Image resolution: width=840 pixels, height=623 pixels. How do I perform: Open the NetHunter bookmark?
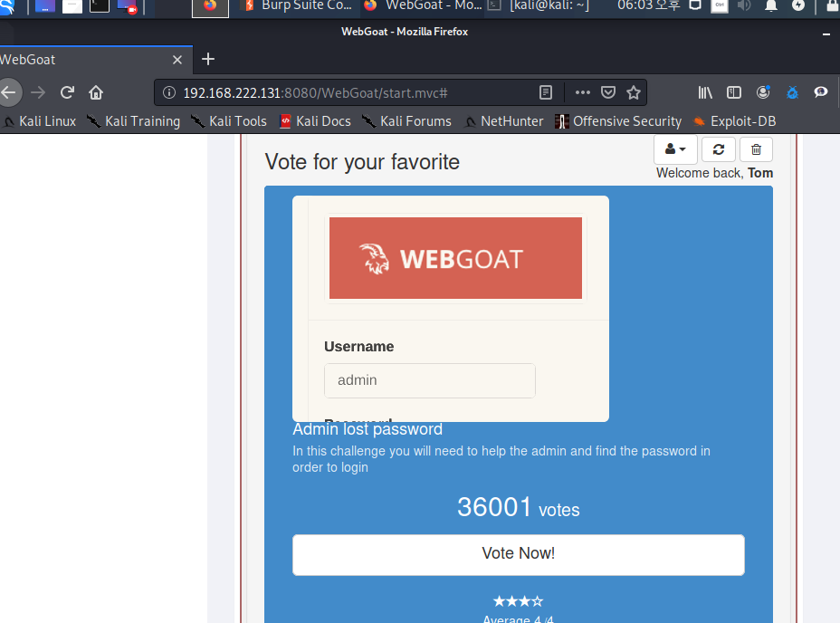(x=503, y=121)
